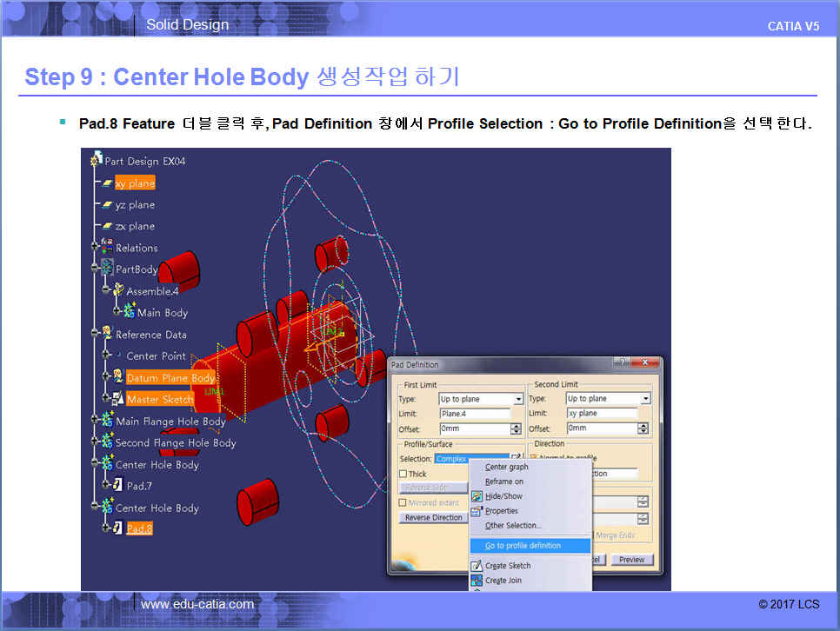The width and height of the screenshot is (840, 631).
Task: Click the Pad.8 feature icon in tree
Action: [117, 528]
